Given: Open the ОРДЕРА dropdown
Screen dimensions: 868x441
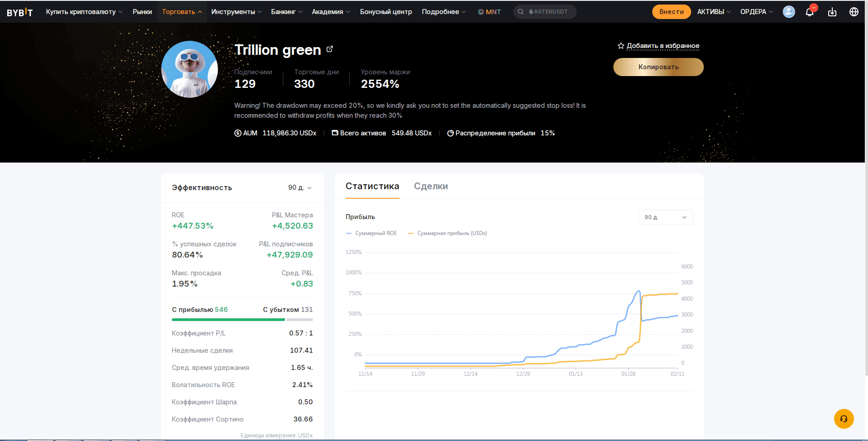Looking at the screenshot, I should [x=756, y=12].
